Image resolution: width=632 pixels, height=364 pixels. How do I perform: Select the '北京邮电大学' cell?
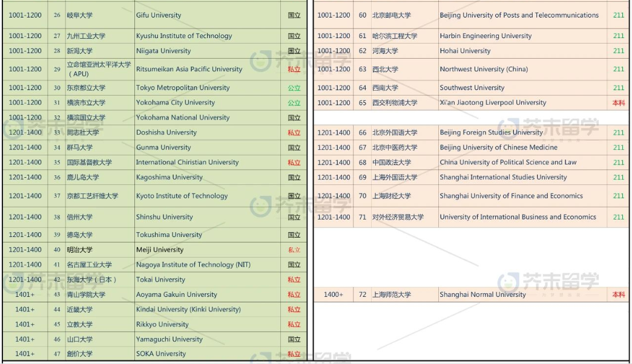click(x=404, y=15)
